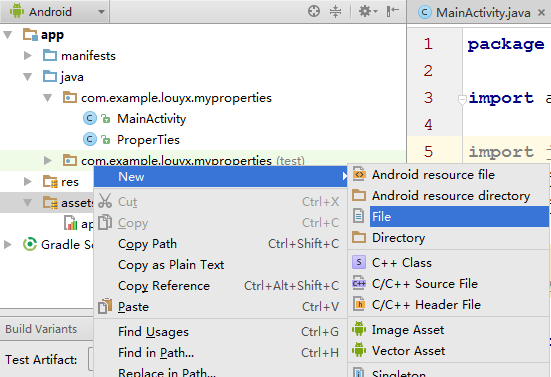Select the MainActivity class icon in tree
This screenshot has width=551, height=377.
pos(90,119)
